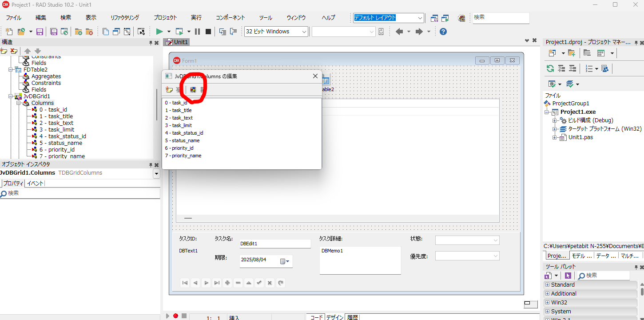This screenshot has width=644, height=320.
Task: Unpin the オブジェクト インスペクタ panel
Action: pyautogui.click(x=151, y=164)
